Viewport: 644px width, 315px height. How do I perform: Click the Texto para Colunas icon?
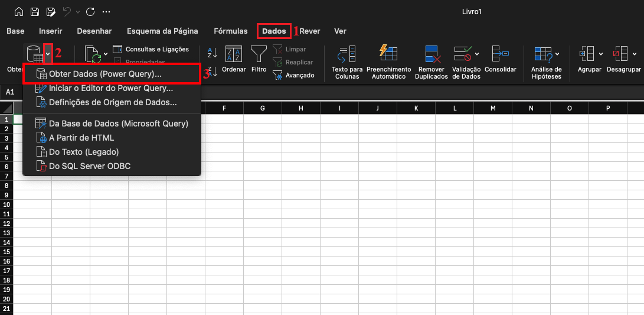[346, 54]
